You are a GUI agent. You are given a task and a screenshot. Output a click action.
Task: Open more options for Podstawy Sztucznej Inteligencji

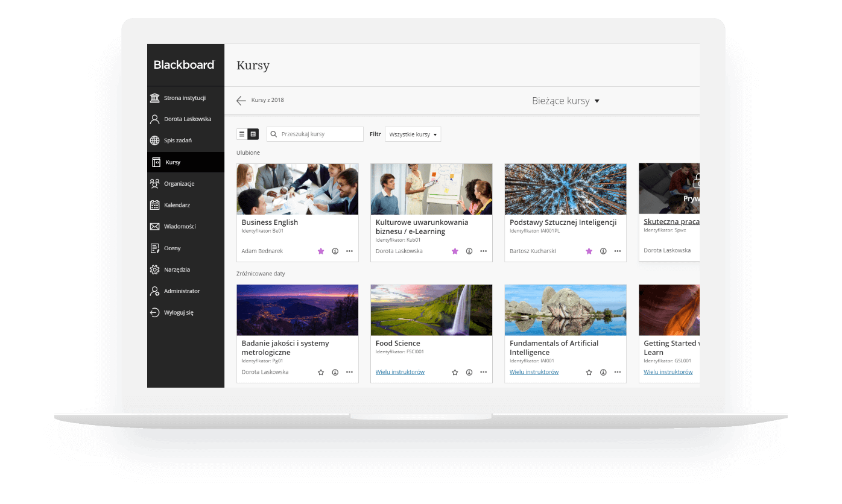point(618,251)
